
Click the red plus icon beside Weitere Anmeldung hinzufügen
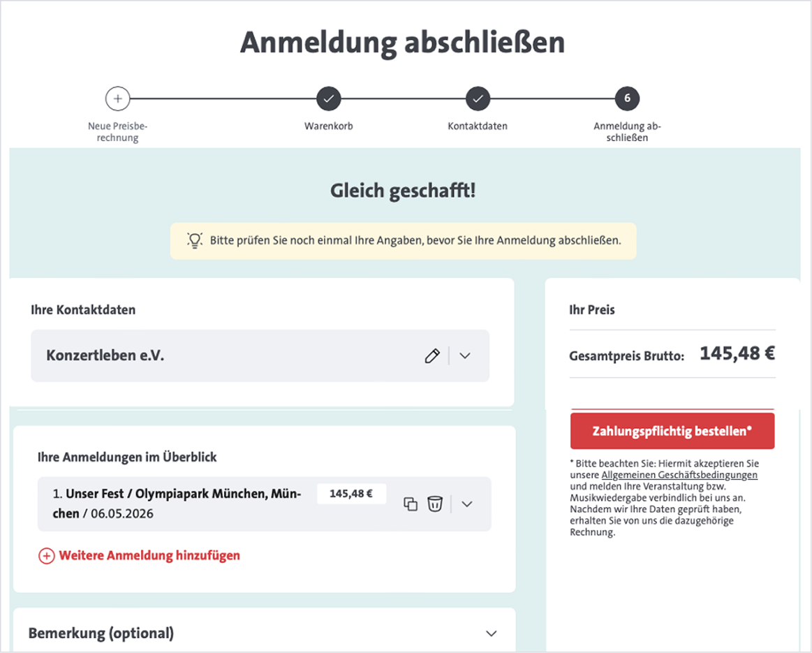[x=46, y=555]
